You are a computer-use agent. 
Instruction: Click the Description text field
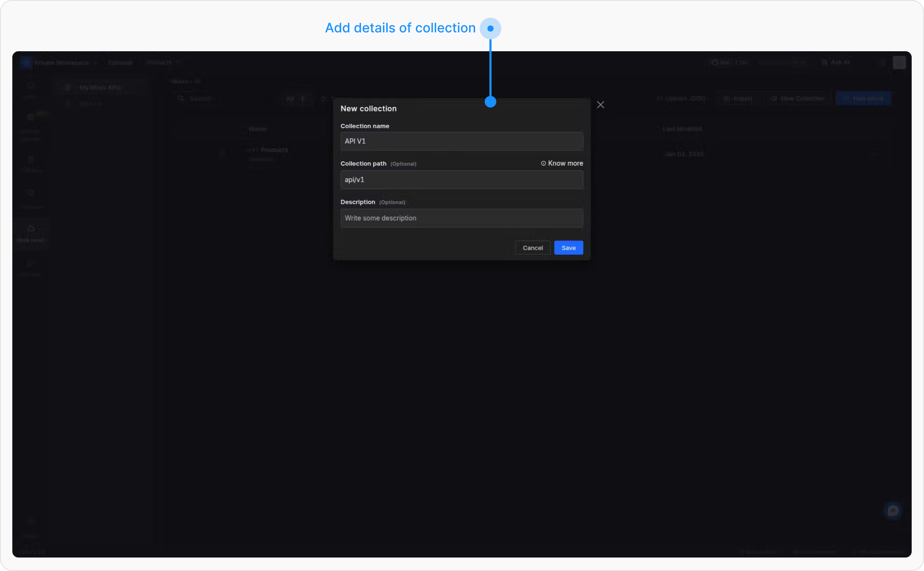coord(461,218)
